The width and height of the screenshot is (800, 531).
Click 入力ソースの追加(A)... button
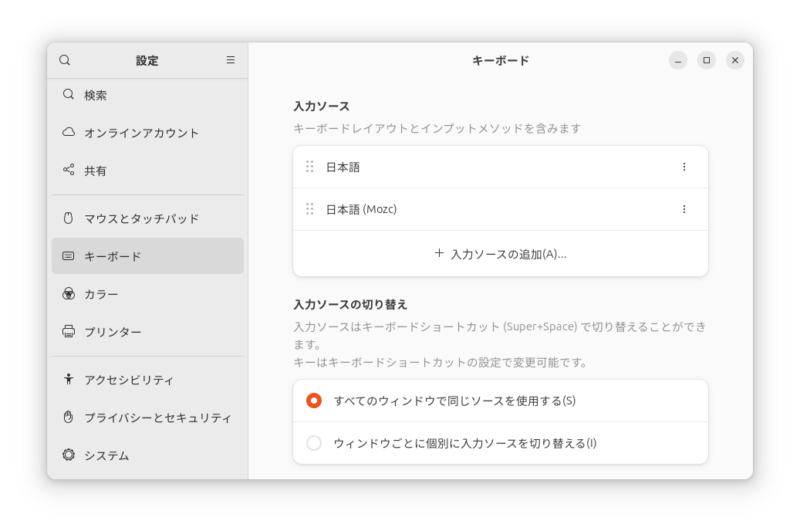501,254
